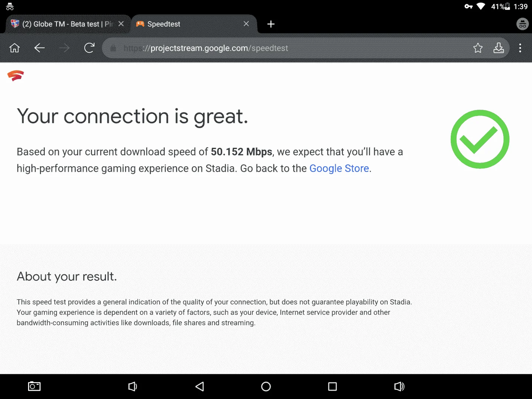Tap the recent apps square button

click(x=332, y=386)
